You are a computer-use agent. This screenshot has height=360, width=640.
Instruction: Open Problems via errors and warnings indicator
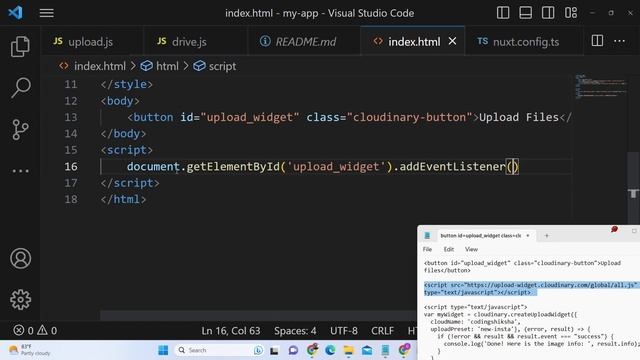pyautogui.click(x=35, y=330)
